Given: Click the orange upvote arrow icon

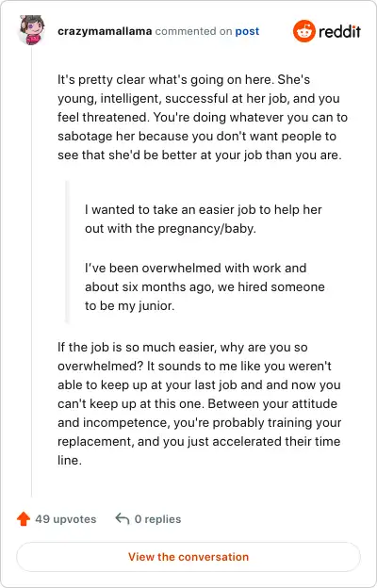Looking at the screenshot, I should 24,519.
